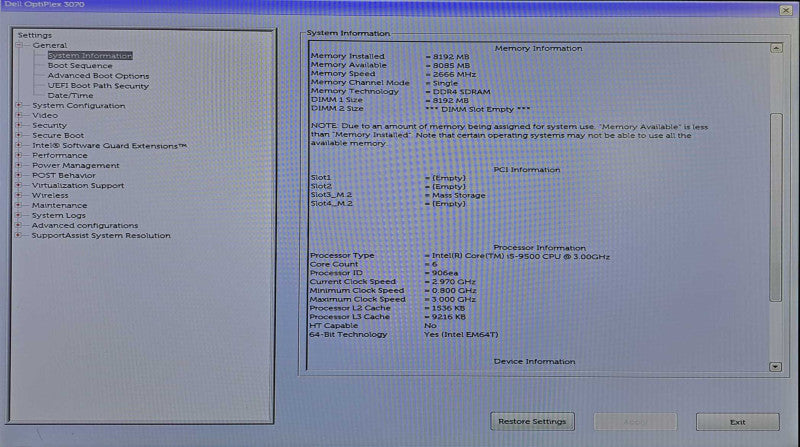Expand the Maintenance node
The width and height of the screenshot is (800, 447).
pos(19,205)
